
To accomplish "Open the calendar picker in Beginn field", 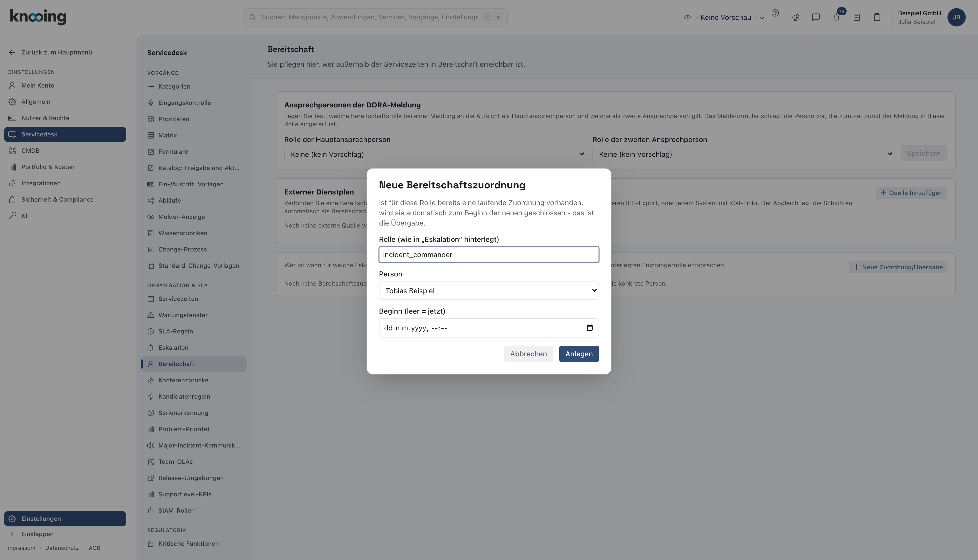I will (x=589, y=328).
